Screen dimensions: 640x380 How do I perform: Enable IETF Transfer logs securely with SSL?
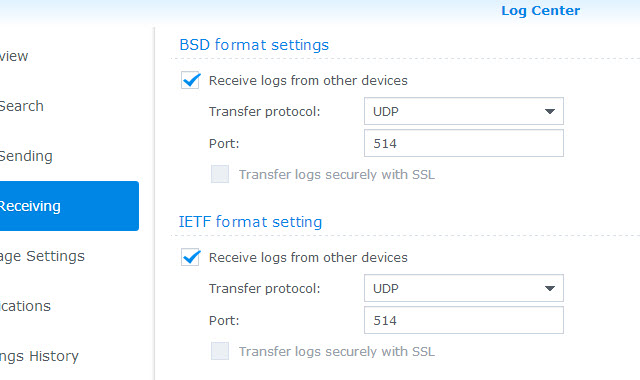(x=220, y=351)
